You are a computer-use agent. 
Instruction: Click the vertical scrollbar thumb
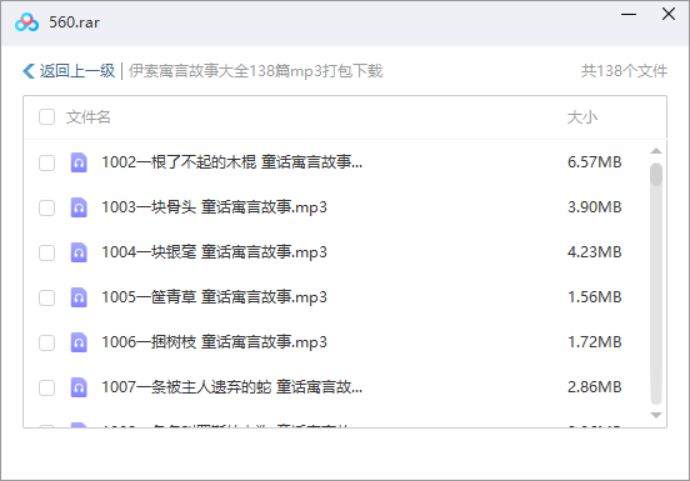point(656,176)
